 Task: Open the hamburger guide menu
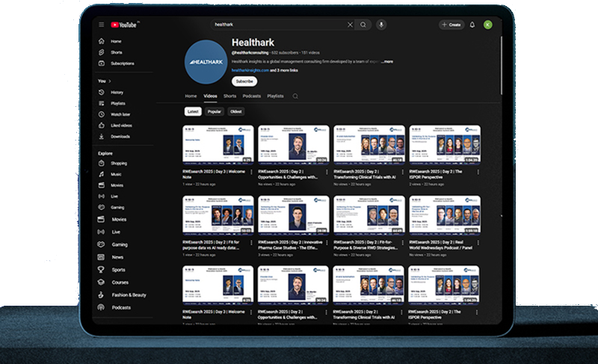pyautogui.click(x=102, y=25)
